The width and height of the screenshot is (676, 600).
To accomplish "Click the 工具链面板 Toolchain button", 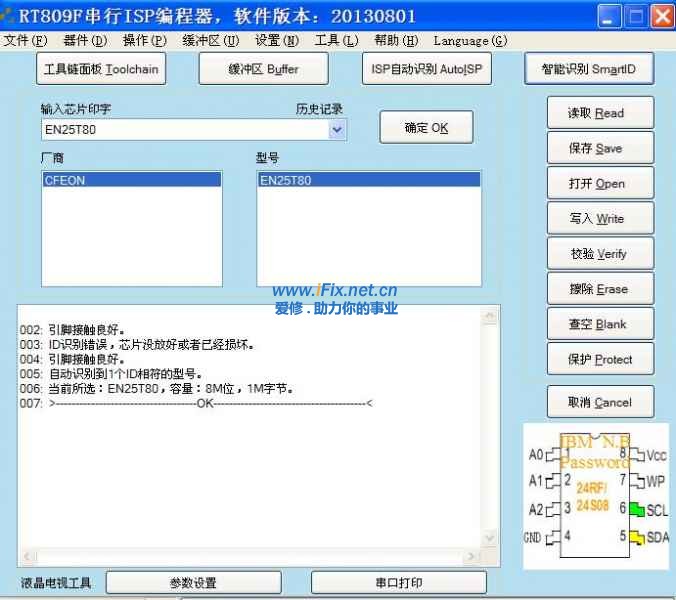I will click(101, 69).
